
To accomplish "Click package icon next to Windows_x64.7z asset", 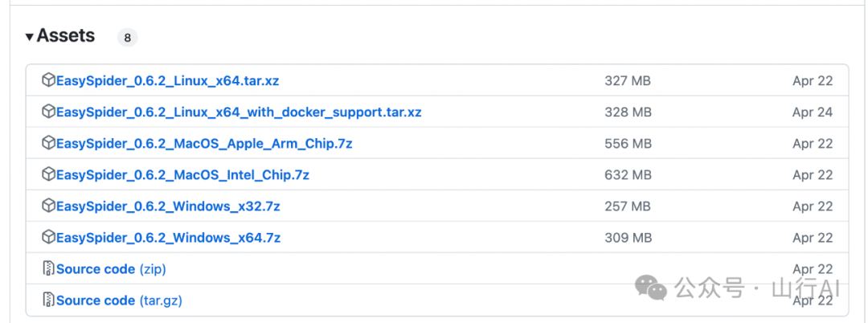I will [48, 237].
